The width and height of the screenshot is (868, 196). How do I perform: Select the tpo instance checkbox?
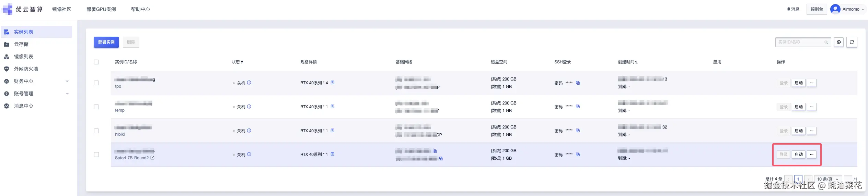click(96, 83)
